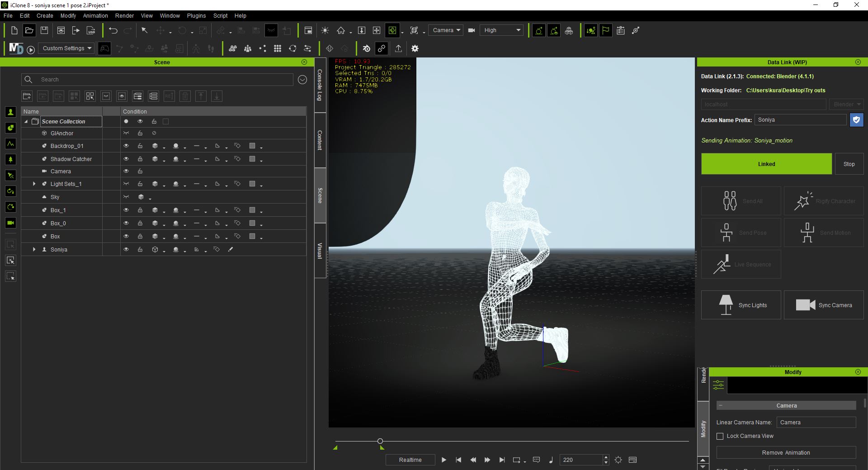868x470 pixels.
Task: Expand the Soniya tree item
Action: tap(34, 249)
